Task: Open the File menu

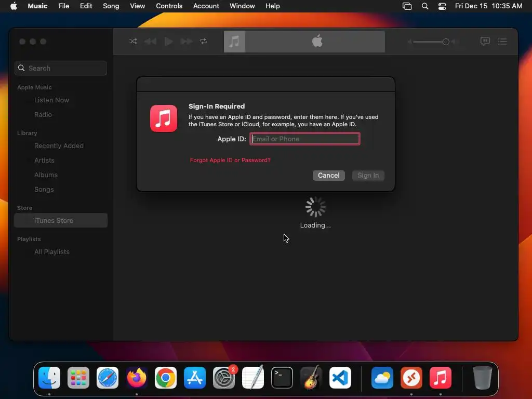Action: tap(63, 6)
